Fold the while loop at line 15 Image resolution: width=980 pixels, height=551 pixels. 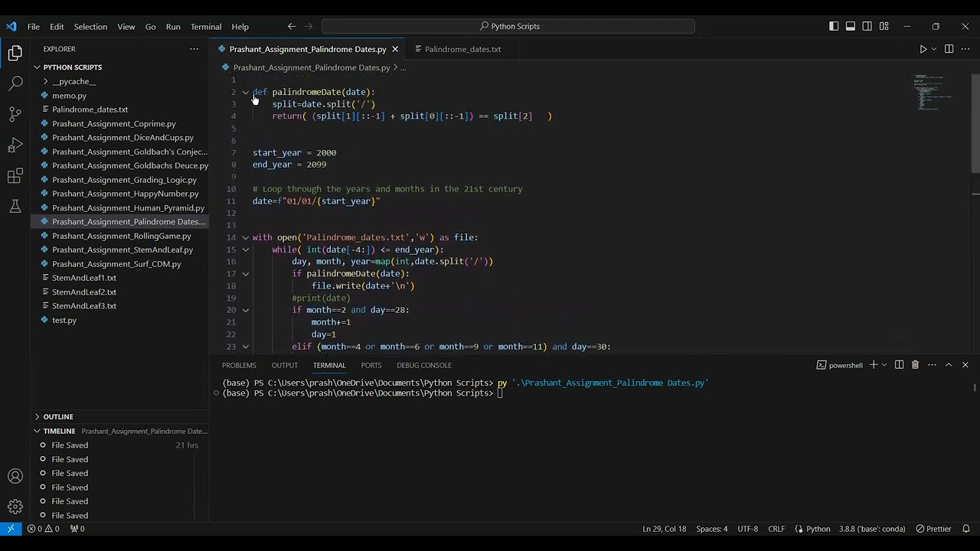(x=246, y=249)
